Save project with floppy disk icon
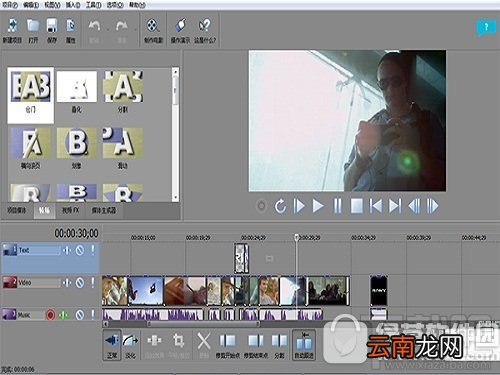Screen dimensions: 500x375 [x=52, y=31]
